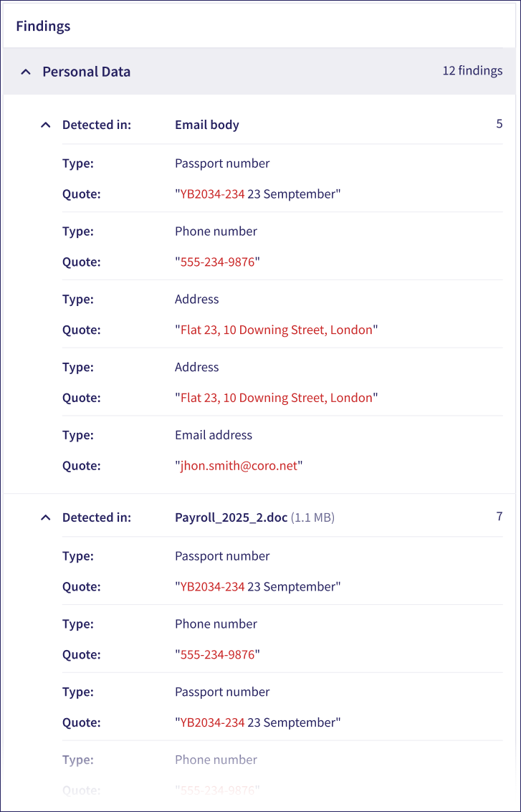The width and height of the screenshot is (521, 812).
Task: Click the Personal Data section title
Action: pos(86,72)
